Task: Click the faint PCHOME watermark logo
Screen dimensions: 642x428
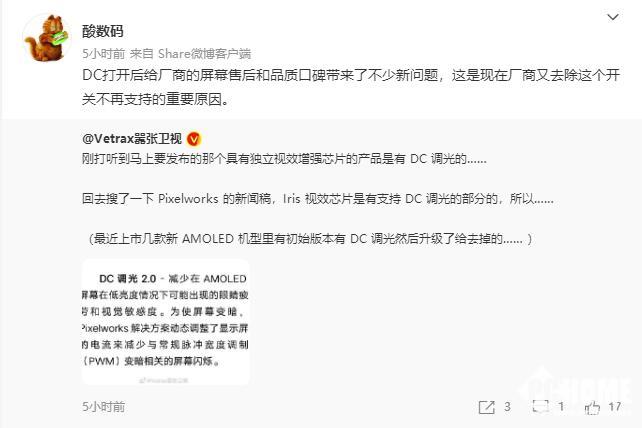Action: coord(577,389)
